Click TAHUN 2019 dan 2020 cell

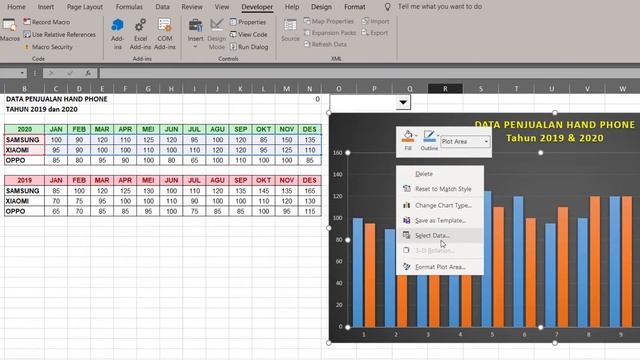(x=42, y=109)
